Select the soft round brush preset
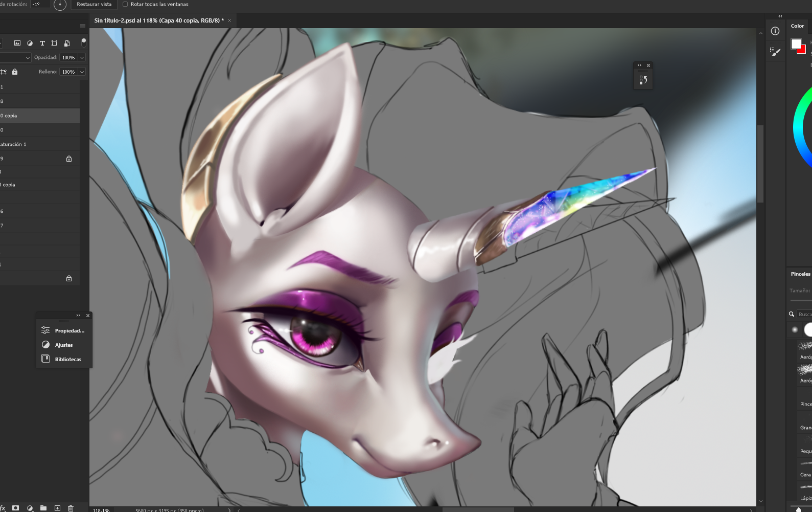 coord(795,330)
